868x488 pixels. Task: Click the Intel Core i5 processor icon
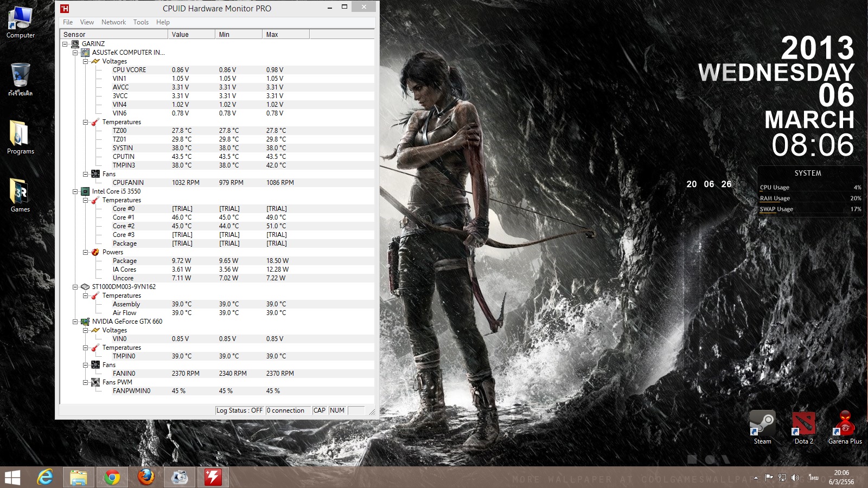click(85, 191)
